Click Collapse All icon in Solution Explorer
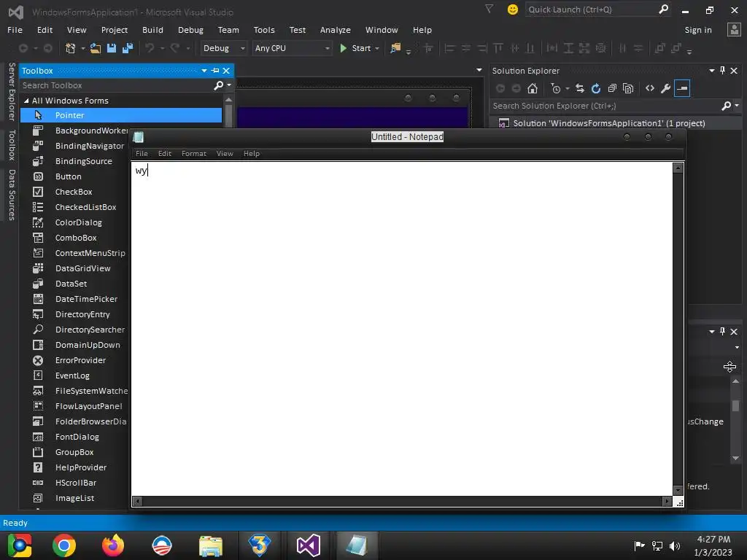Viewport: 747px width, 560px height. point(612,88)
